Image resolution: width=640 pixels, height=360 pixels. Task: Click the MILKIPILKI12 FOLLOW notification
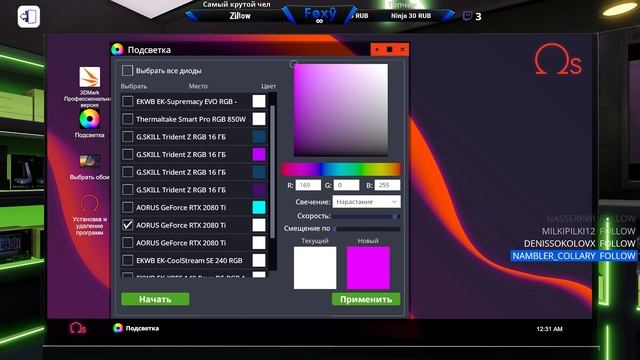click(589, 231)
